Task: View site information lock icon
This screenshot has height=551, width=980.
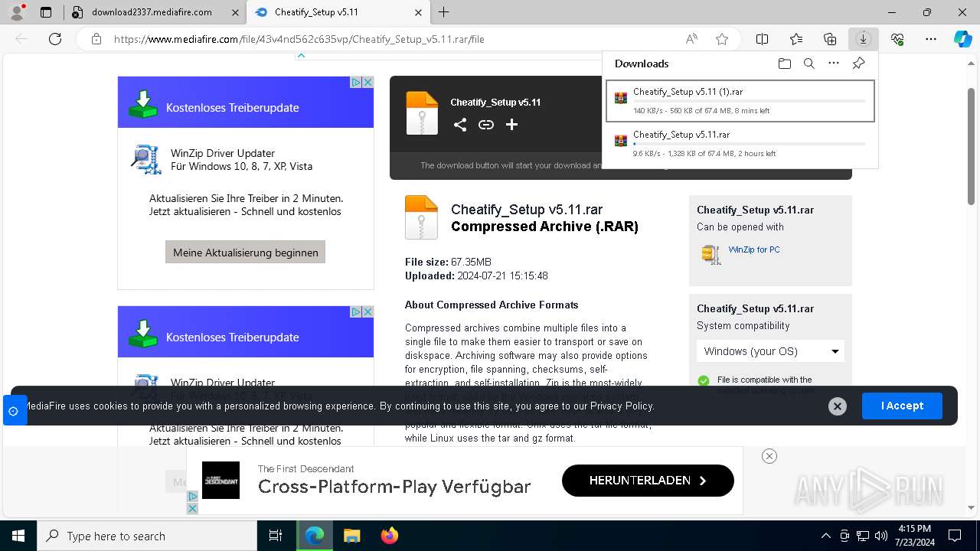Action: coord(96,39)
